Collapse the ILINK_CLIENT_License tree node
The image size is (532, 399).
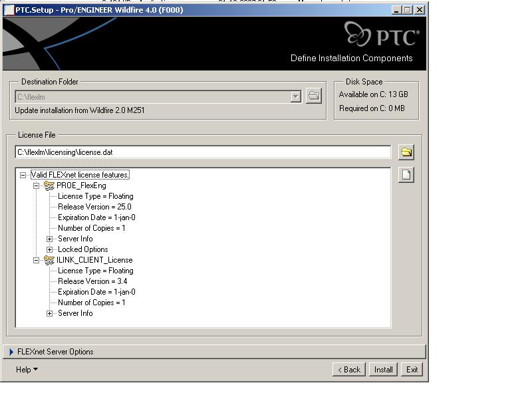(36, 260)
